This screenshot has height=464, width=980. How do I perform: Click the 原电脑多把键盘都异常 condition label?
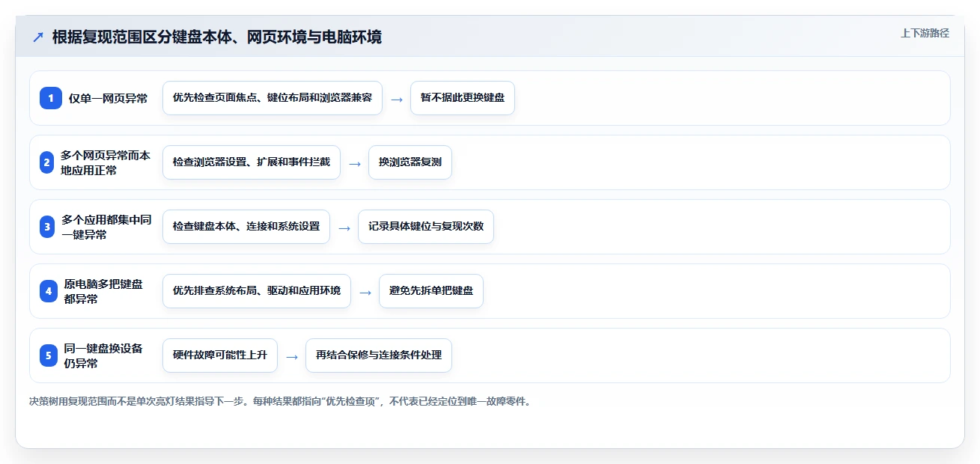point(103,291)
